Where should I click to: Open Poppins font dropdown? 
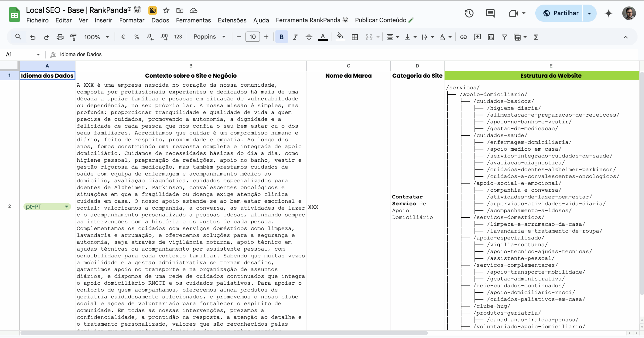pos(209,37)
